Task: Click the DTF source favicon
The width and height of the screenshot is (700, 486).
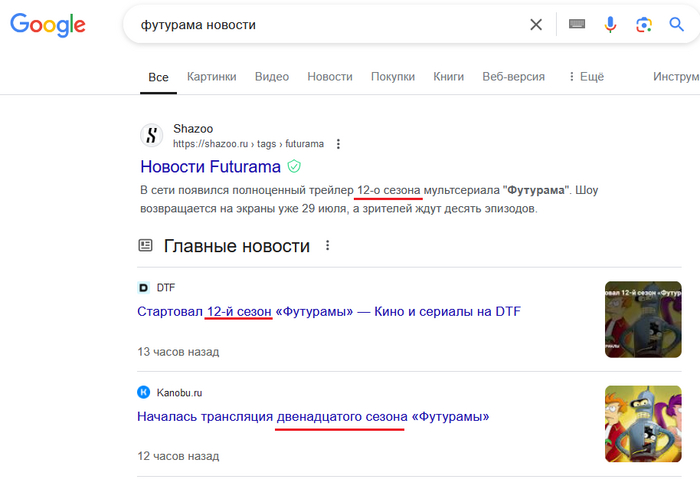Action: pos(143,288)
